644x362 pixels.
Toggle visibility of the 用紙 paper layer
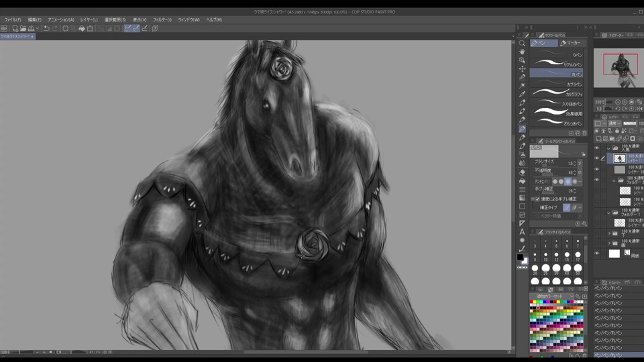pos(597,253)
